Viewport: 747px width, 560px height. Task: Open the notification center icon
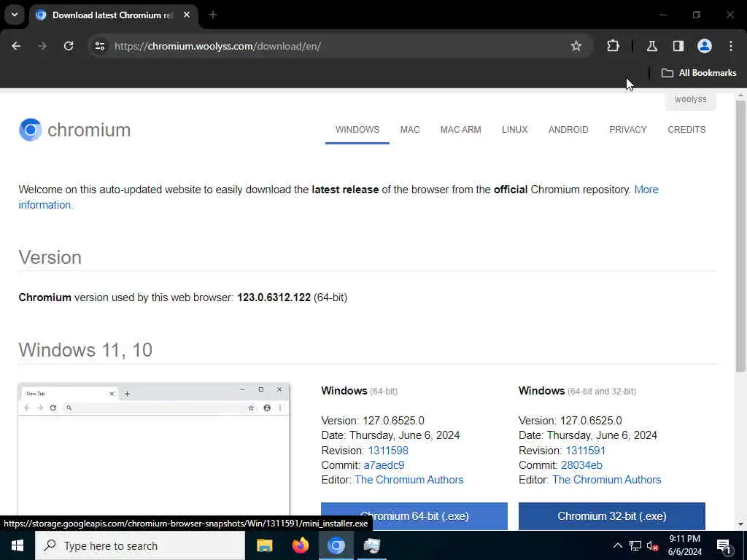click(724, 545)
